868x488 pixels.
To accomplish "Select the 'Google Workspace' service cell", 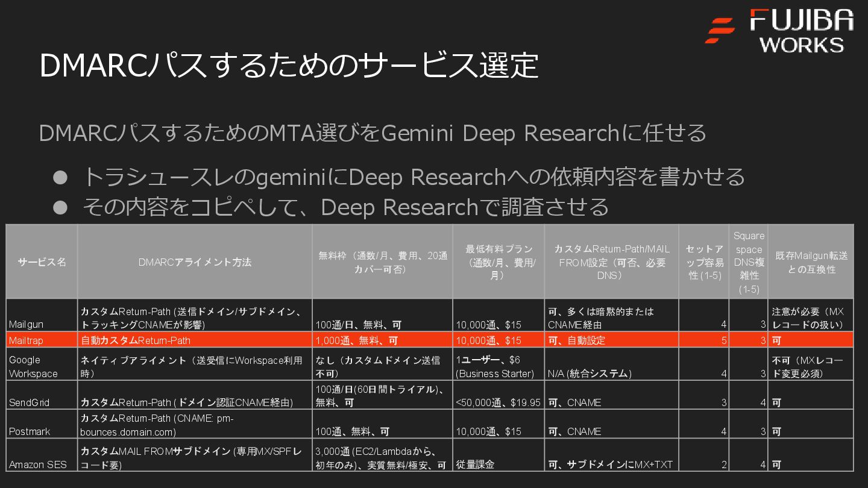I will tap(42, 364).
